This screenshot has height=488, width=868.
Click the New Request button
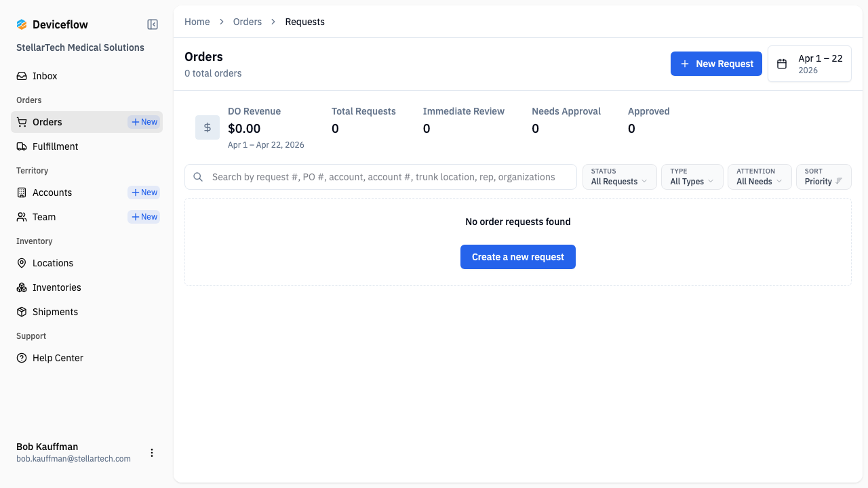coord(716,64)
